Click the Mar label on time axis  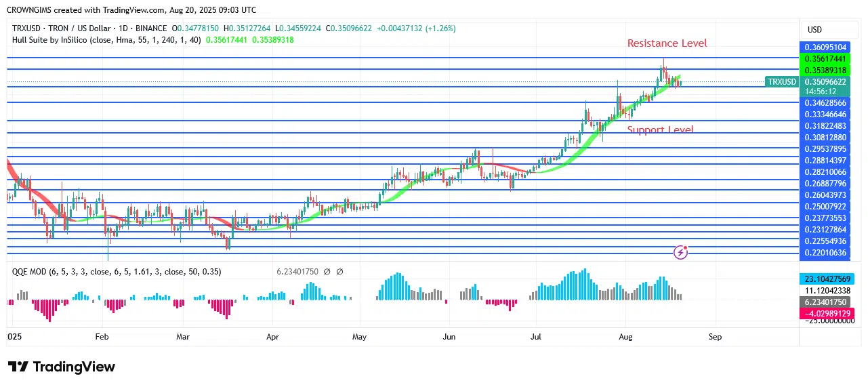[x=183, y=336]
